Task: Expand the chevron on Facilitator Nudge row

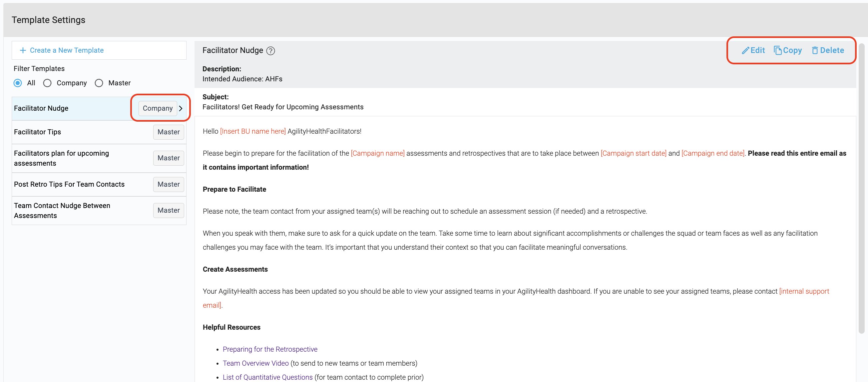Action: [x=181, y=108]
